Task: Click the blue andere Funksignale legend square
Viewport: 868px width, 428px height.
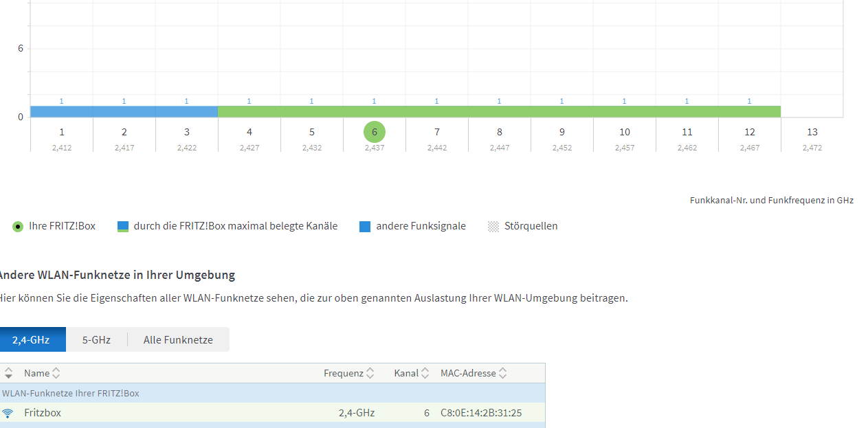Action: pos(365,227)
